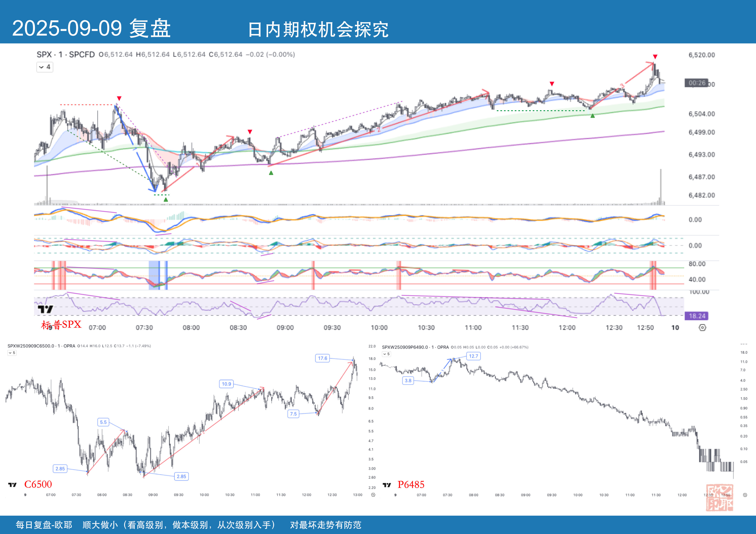Click the TradingView logo in the SPX RSI pane
Viewport: 756px width, 534px height.
(x=45, y=309)
